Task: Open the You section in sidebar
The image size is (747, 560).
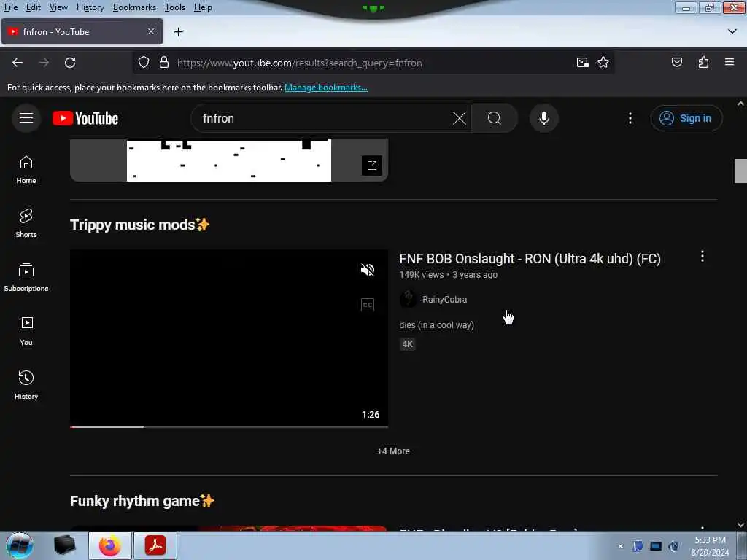Action: [x=26, y=332]
